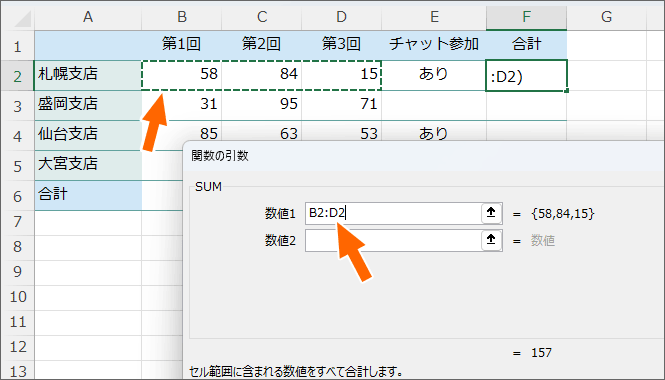Click cell with value 95

(x=262, y=105)
